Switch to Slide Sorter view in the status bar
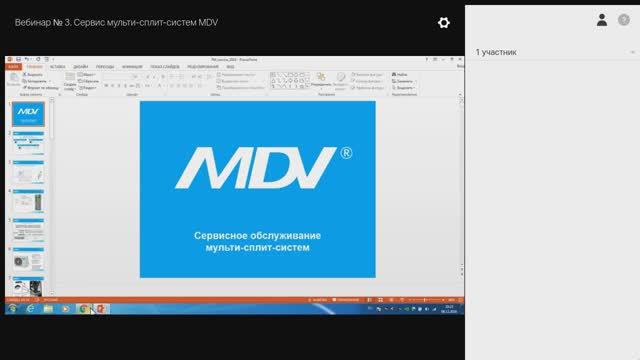640x360 pixels. pyautogui.click(x=380, y=300)
